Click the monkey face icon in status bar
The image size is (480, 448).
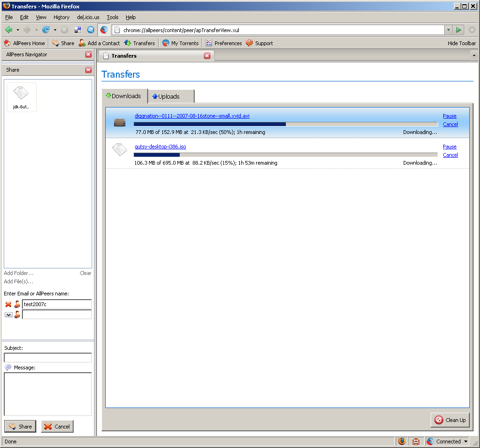pos(416,441)
